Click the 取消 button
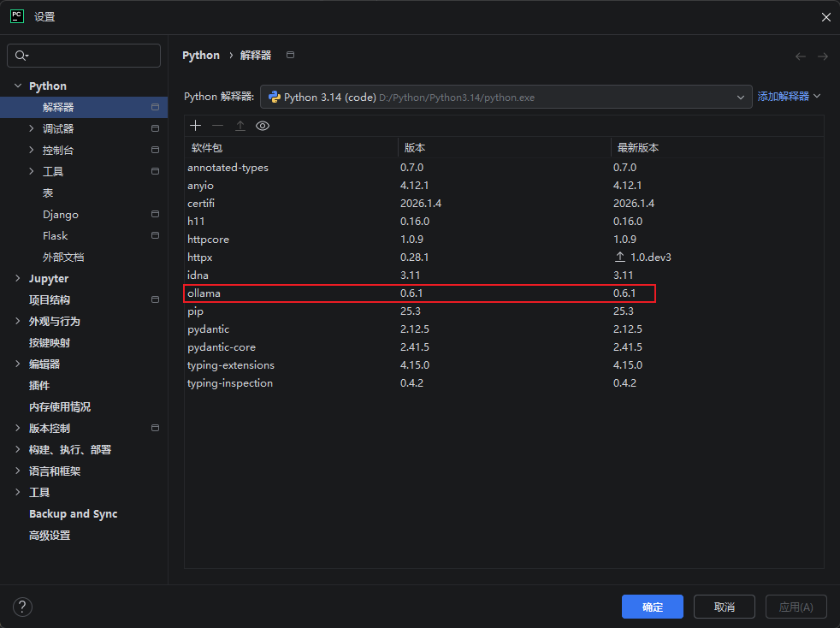The height and width of the screenshot is (628, 840). (724, 607)
